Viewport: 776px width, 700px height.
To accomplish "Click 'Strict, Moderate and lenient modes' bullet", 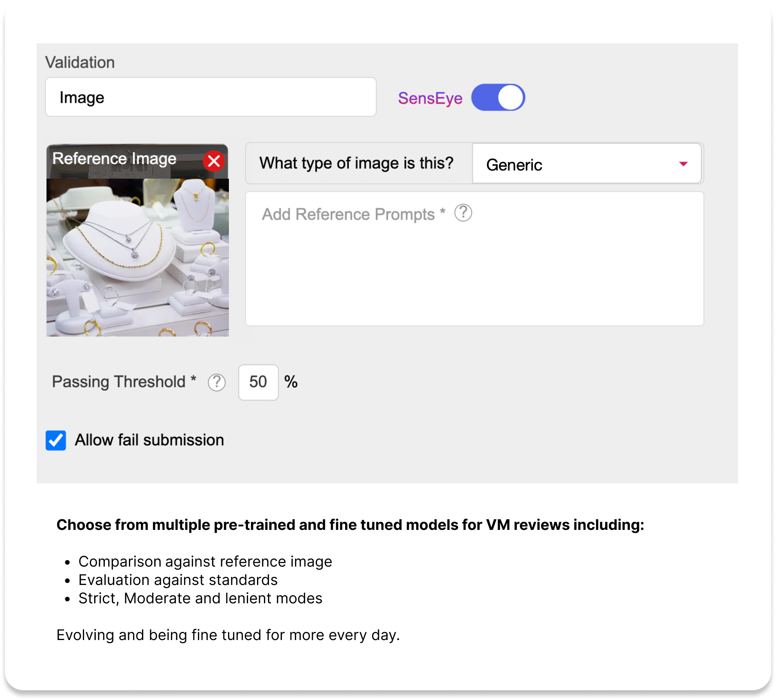I will (200, 598).
